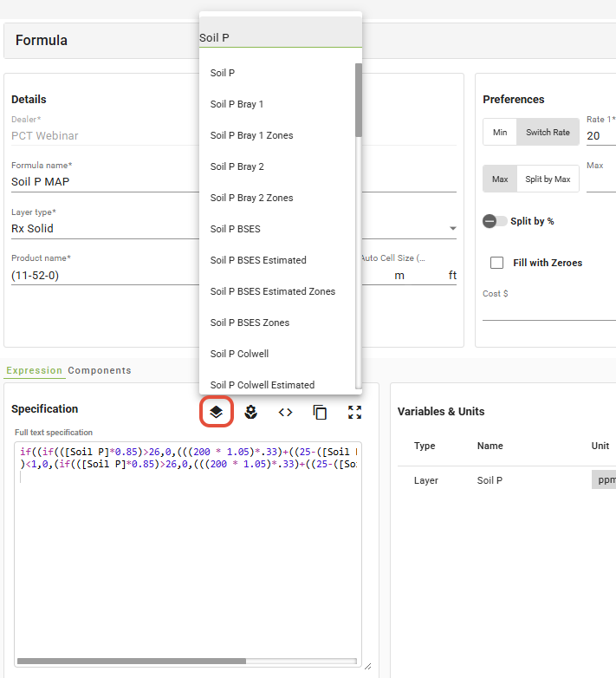Switch to the Expression tab
Viewport: 616px width, 678px height.
point(34,370)
